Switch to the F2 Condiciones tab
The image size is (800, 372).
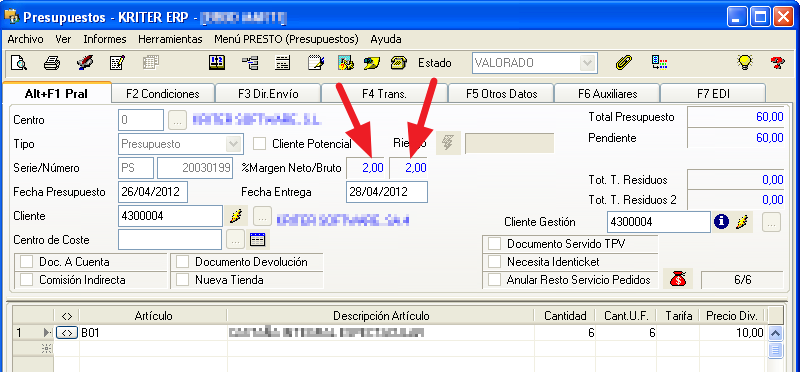click(162, 94)
